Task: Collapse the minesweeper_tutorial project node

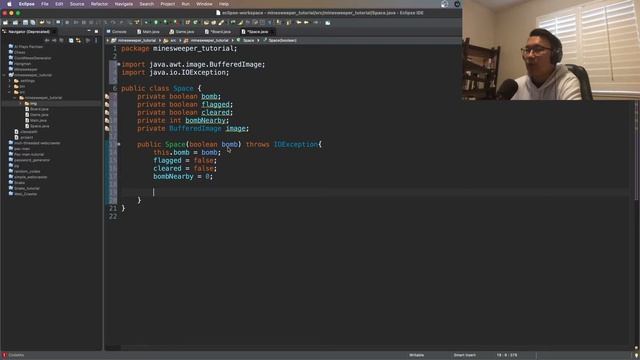Action: (5, 75)
